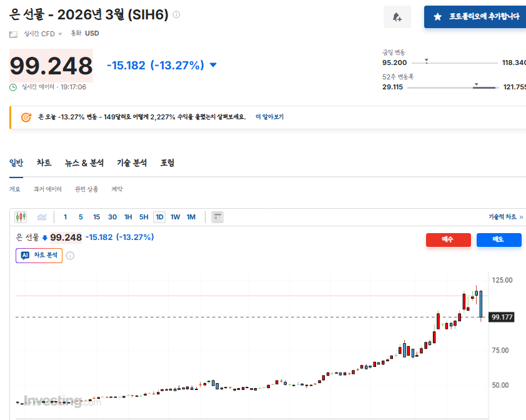Click the info icon next to 차트 분석
The image size is (526, 420).
pos(70,255)
